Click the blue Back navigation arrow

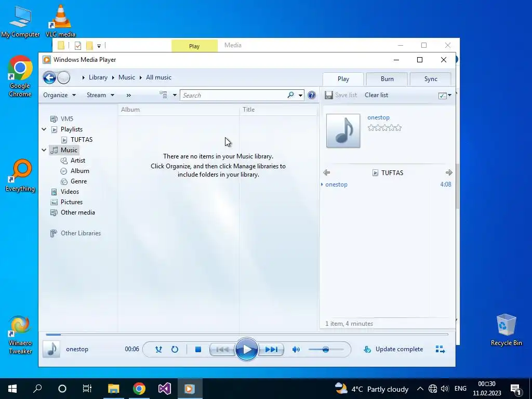(x=49, y=78)
